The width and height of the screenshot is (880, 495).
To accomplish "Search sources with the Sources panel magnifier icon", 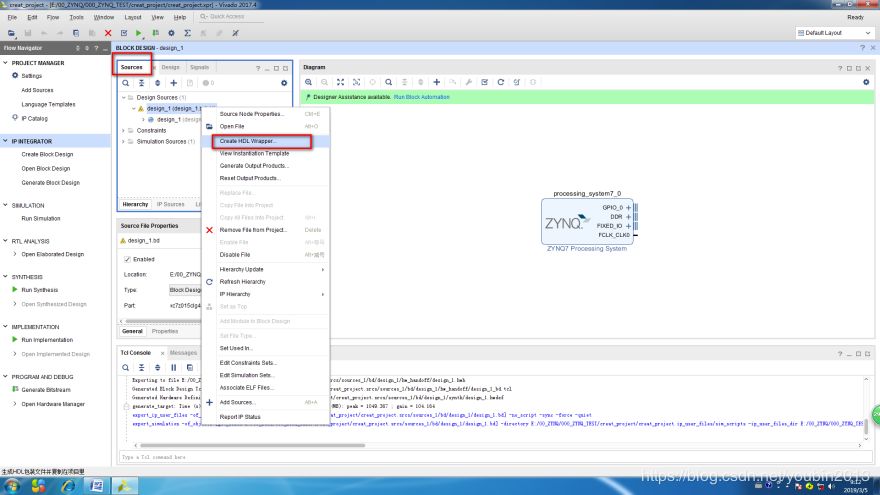I will pyautogui.click(x=126, y=83).
